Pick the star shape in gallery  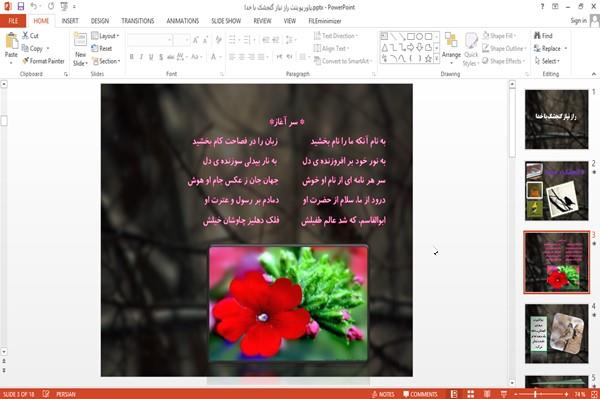pyautogui.click(x=428, y=59)
